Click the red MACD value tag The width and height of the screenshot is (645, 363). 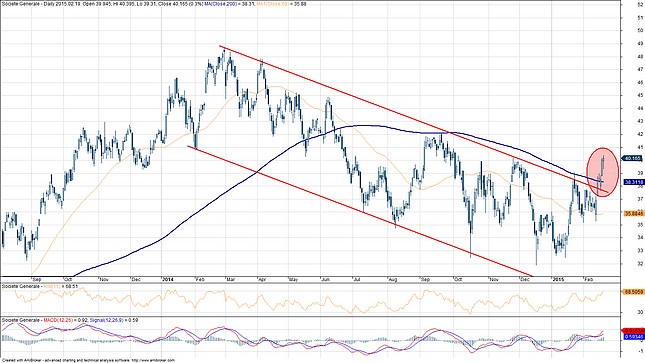click(x=633, y=330)
